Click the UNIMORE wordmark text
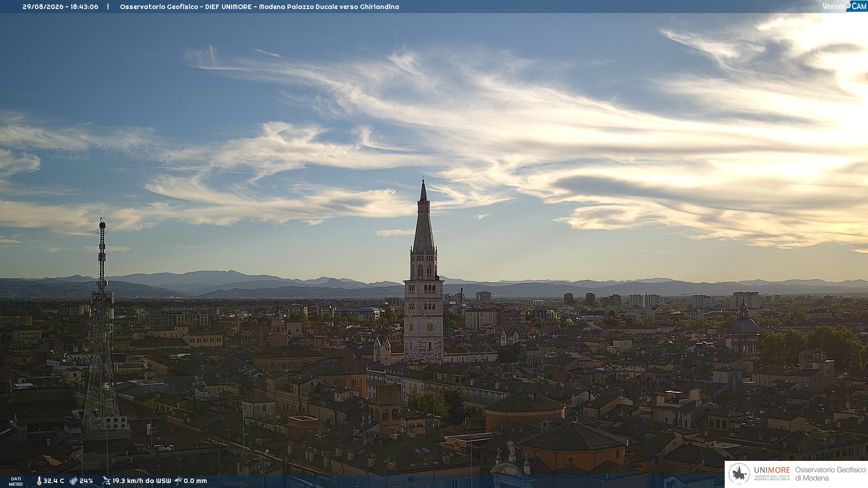 (772, 470)
